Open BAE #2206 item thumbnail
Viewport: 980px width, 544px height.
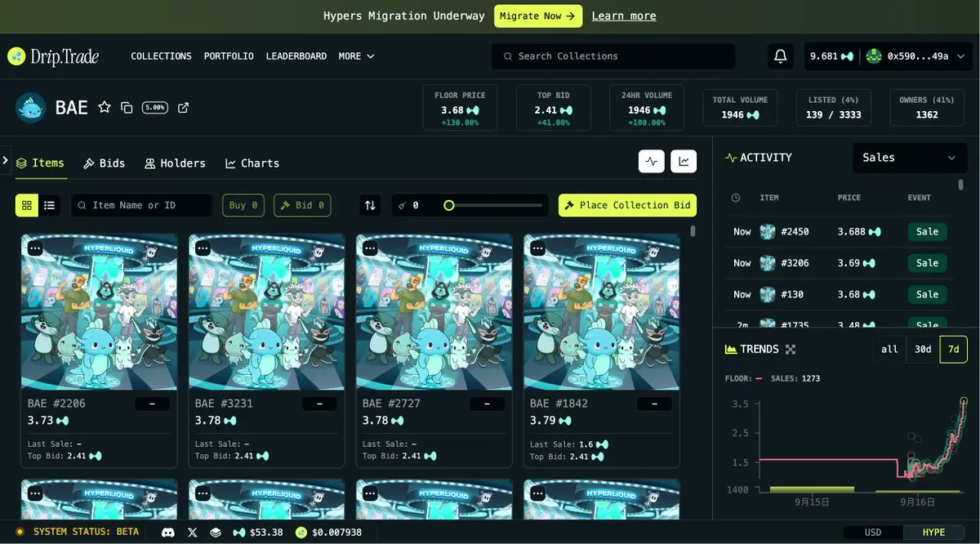[x=99, y=312]
